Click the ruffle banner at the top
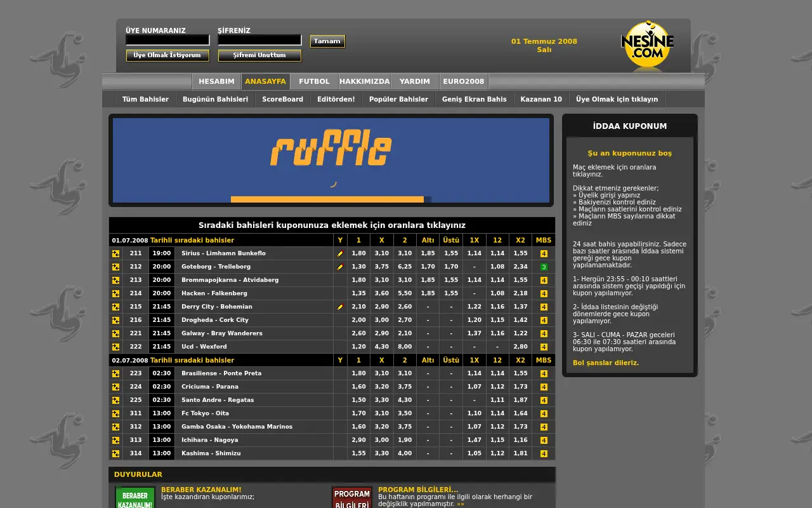Viewport: 812px width, 508px height. point(331,160)
